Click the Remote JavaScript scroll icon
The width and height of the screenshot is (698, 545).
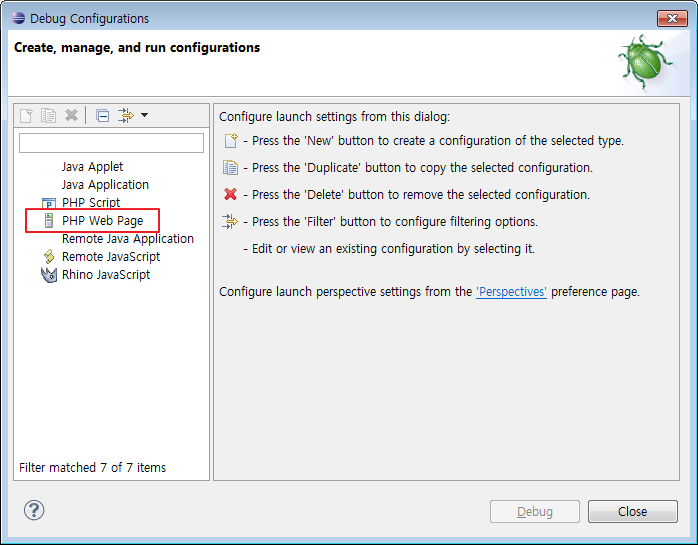(48, 257)
